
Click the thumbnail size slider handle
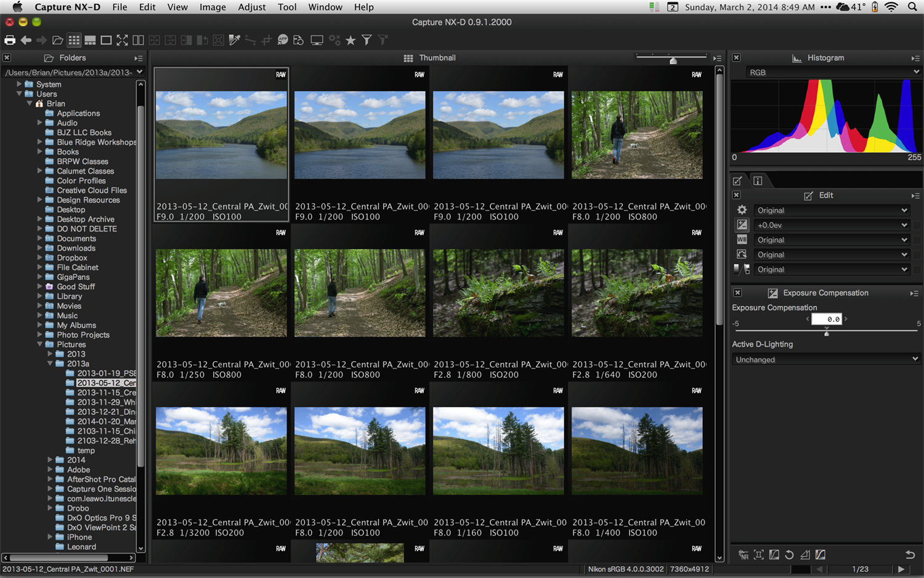pos(673,60)
